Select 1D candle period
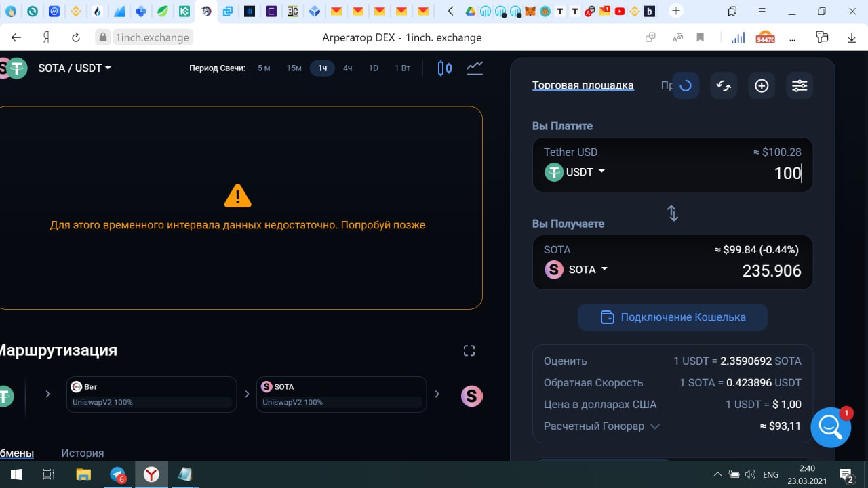The width and height of the screenshot is (868, 488). (x=373, y=68)
